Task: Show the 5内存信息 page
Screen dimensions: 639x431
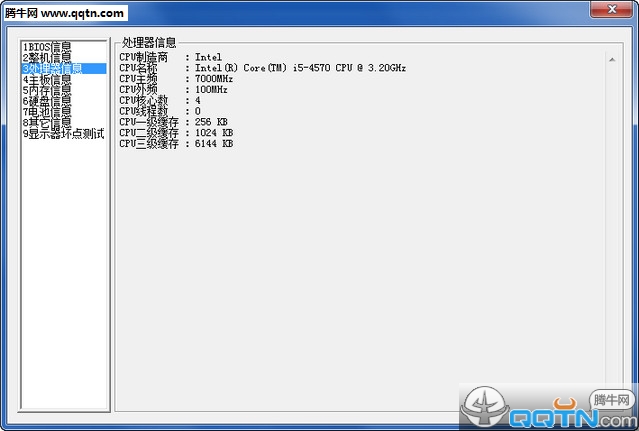Action: 64,90
